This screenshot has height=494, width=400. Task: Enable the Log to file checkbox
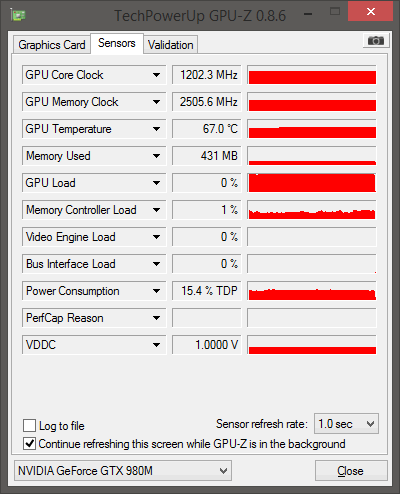(29, 426)
